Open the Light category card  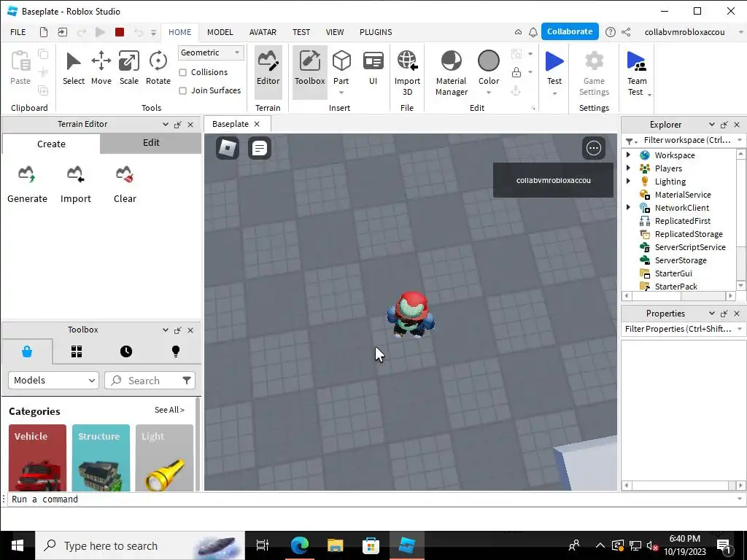[164, 458]
